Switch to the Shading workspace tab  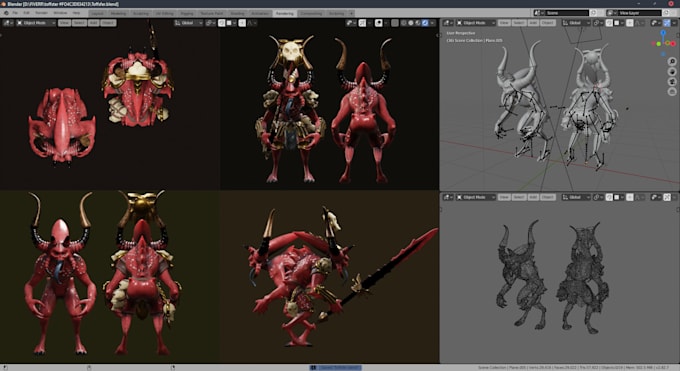pyautogui.click(x=237, y=13)
